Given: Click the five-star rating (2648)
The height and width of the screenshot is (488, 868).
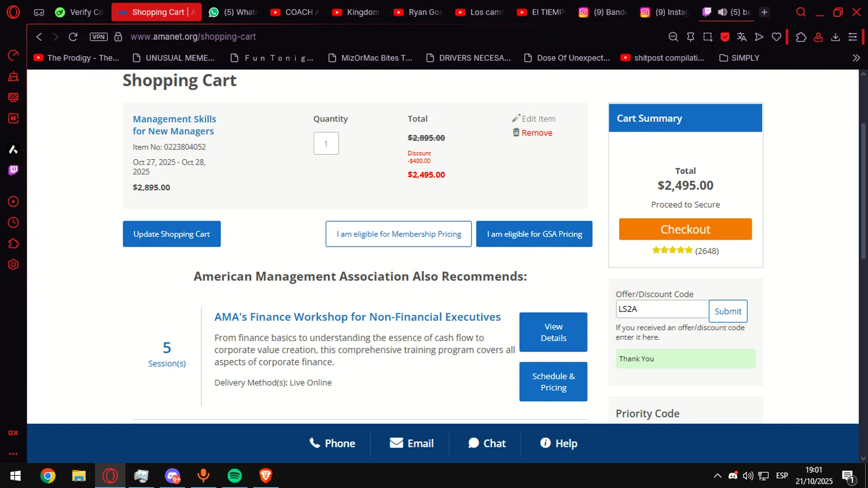Looking at the screenshot, I should pos(685,251).
